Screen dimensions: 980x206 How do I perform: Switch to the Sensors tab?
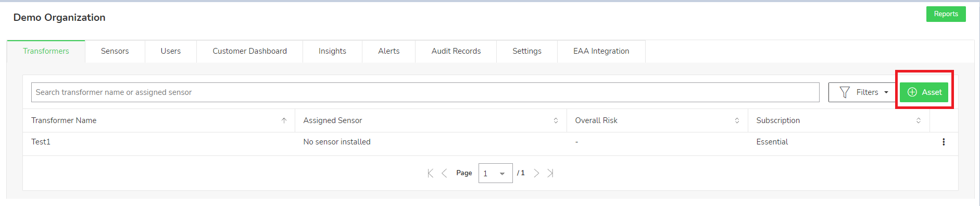(115, 51)
